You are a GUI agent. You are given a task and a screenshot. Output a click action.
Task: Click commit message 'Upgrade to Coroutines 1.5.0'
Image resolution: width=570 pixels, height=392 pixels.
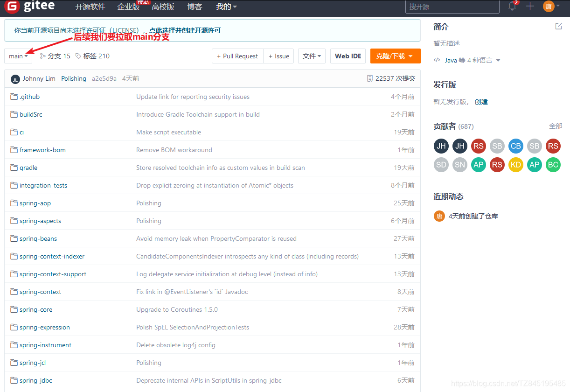tap(177, 309)
